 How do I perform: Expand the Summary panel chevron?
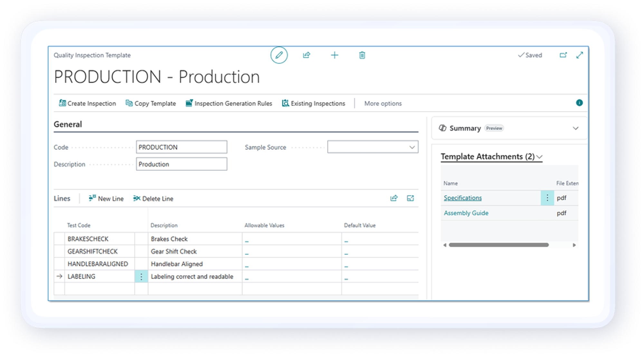point(576,128)
